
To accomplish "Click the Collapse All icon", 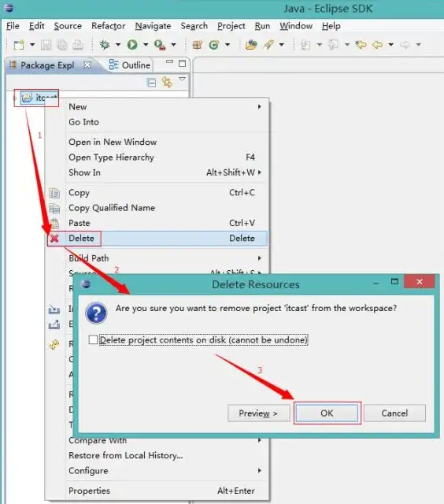I will [151, 83].
